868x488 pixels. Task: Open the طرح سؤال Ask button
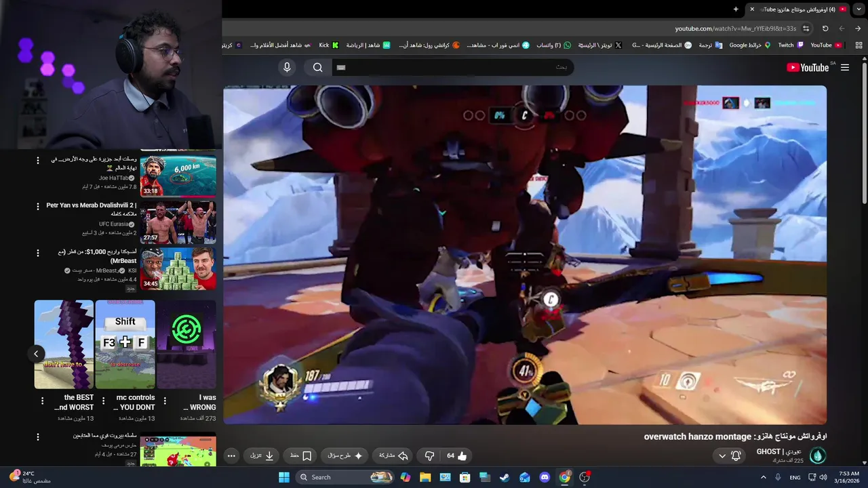[x=344, y=456]
